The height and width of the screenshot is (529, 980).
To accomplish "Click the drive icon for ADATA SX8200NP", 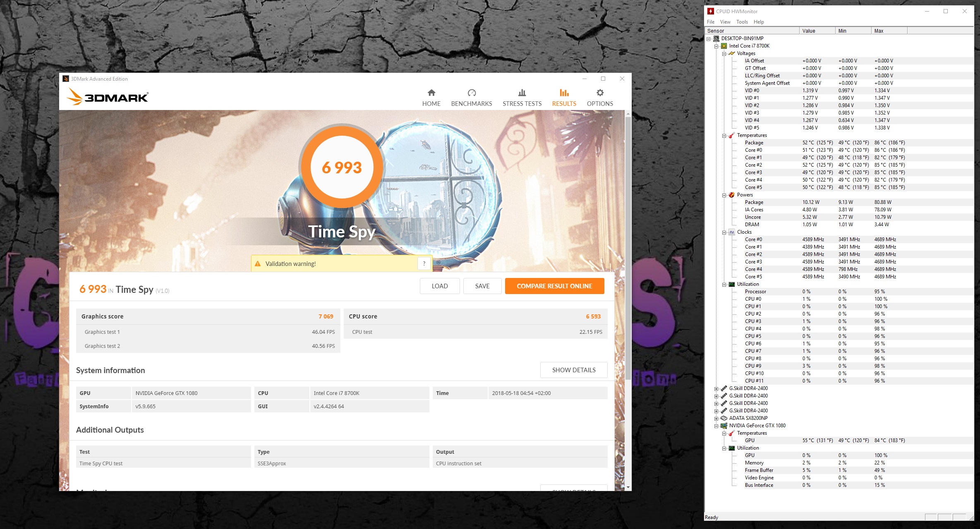I will click(x=724, y=418).
